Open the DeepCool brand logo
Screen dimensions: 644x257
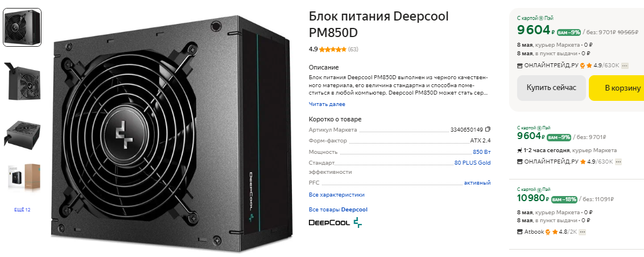pyautogui.click(x=335, y=222)
